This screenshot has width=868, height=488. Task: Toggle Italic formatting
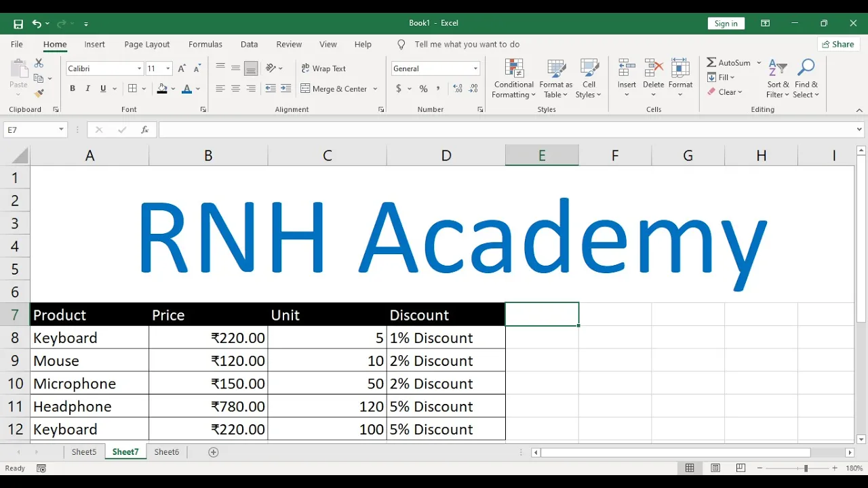[x=87, y=89]
